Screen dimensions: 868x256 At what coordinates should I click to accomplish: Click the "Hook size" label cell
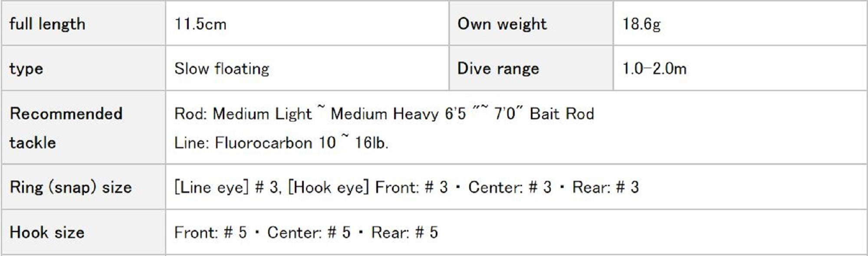[x=47, y=233]
